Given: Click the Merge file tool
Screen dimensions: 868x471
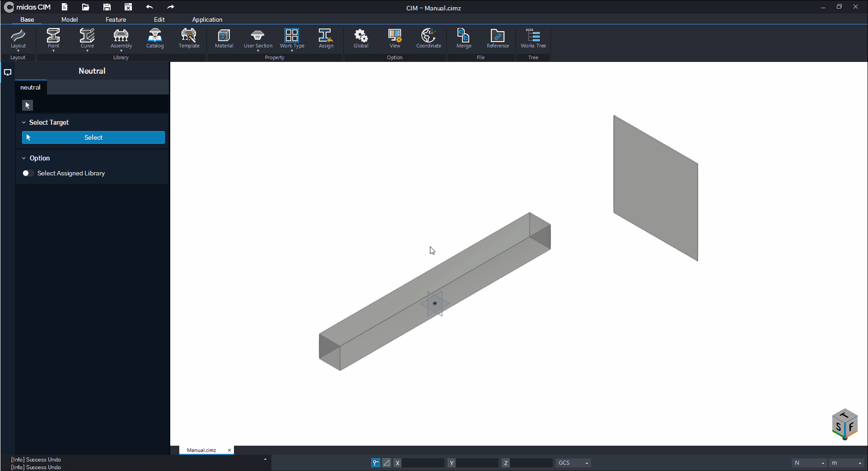Looking at the screenshot, I should [x=464, y=38].
